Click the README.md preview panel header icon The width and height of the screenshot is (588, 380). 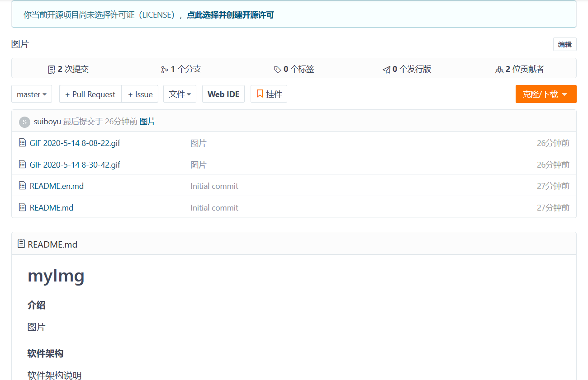coord(21,244)
